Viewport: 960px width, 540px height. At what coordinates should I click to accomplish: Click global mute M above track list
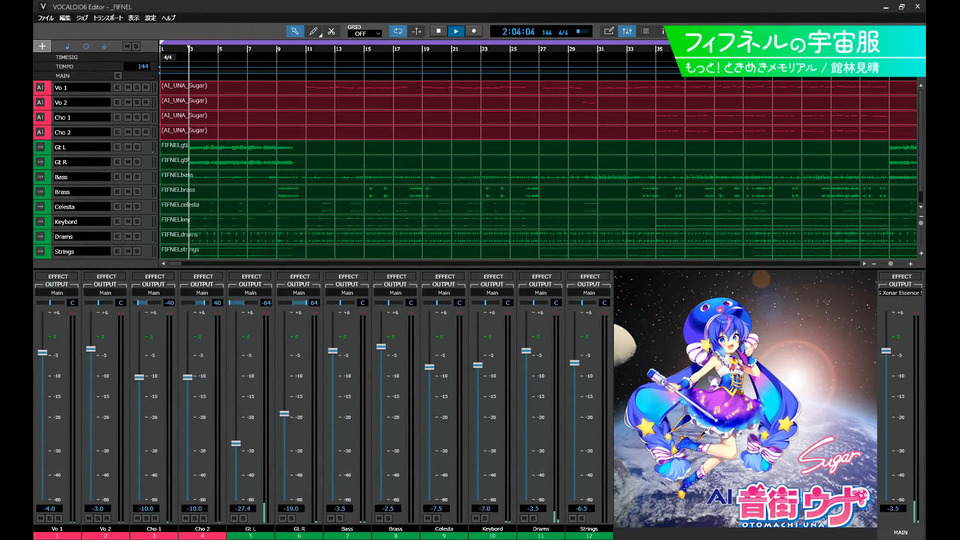point(127,47)
